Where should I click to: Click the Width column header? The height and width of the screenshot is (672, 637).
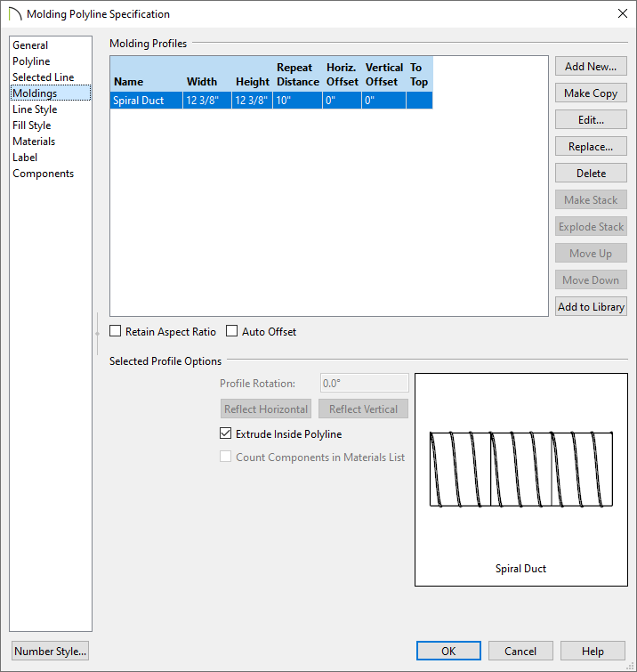point(207,74)
